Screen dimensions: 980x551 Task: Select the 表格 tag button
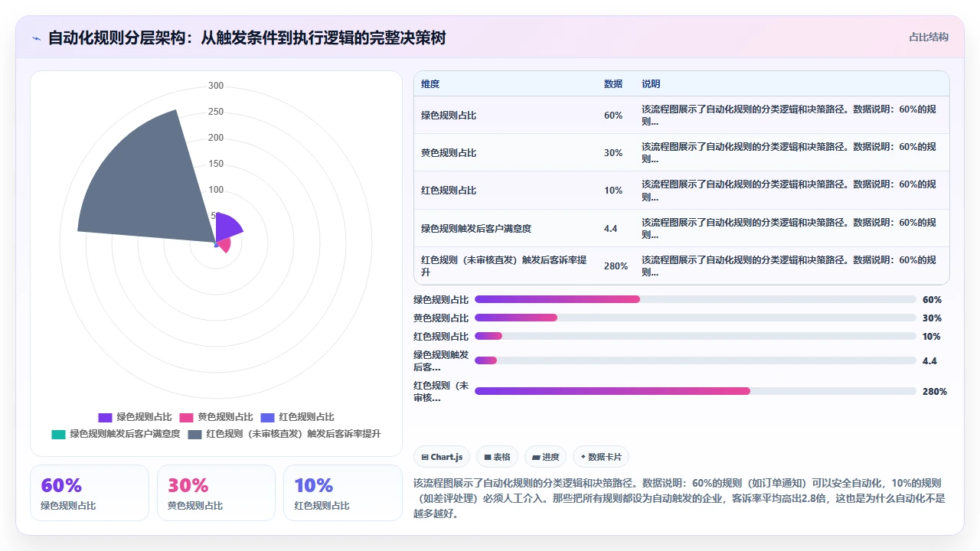[x=497, y=457]
